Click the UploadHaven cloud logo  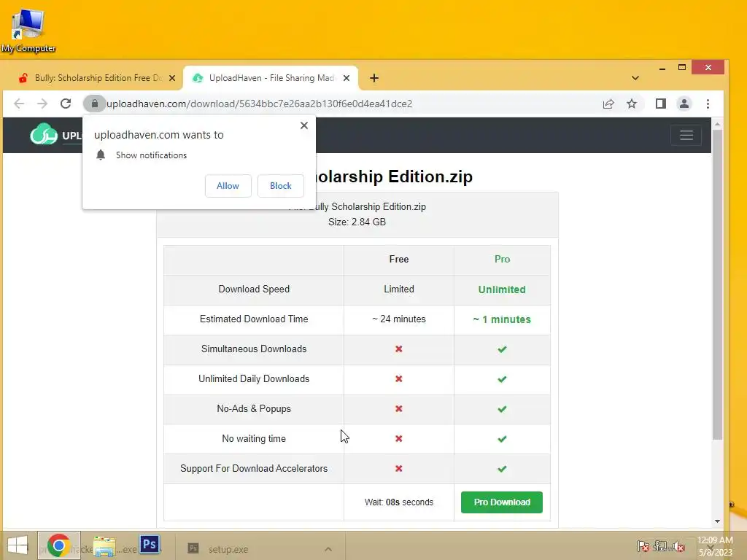44,135
